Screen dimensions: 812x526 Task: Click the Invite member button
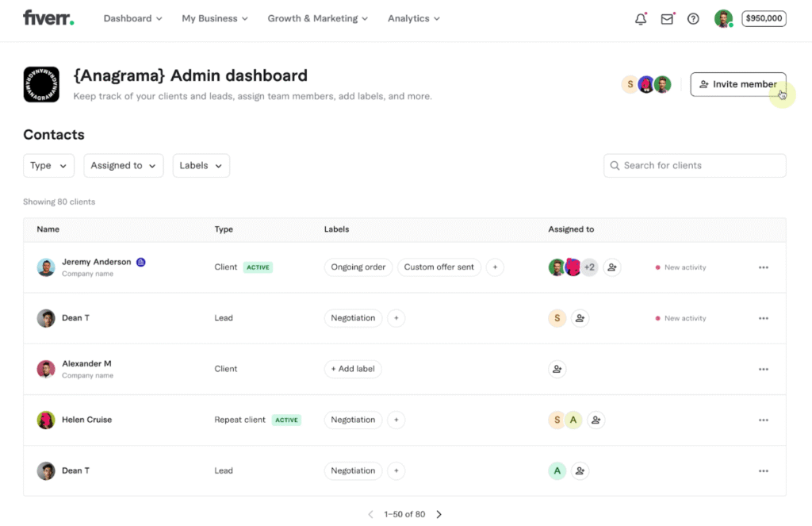(x=737, y=83)
